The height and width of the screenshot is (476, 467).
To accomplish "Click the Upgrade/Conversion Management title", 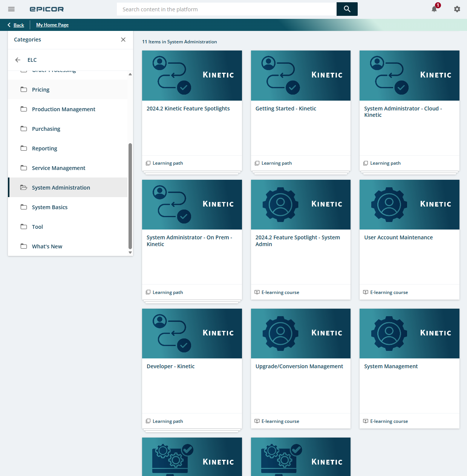I will click(299, 366).
